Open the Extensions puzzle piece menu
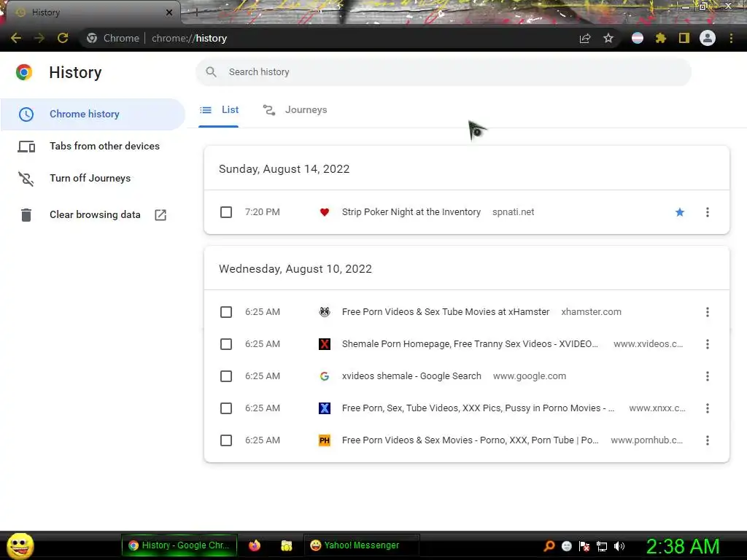The width and height of the screenshot is (747, 560). coord(660,38)
